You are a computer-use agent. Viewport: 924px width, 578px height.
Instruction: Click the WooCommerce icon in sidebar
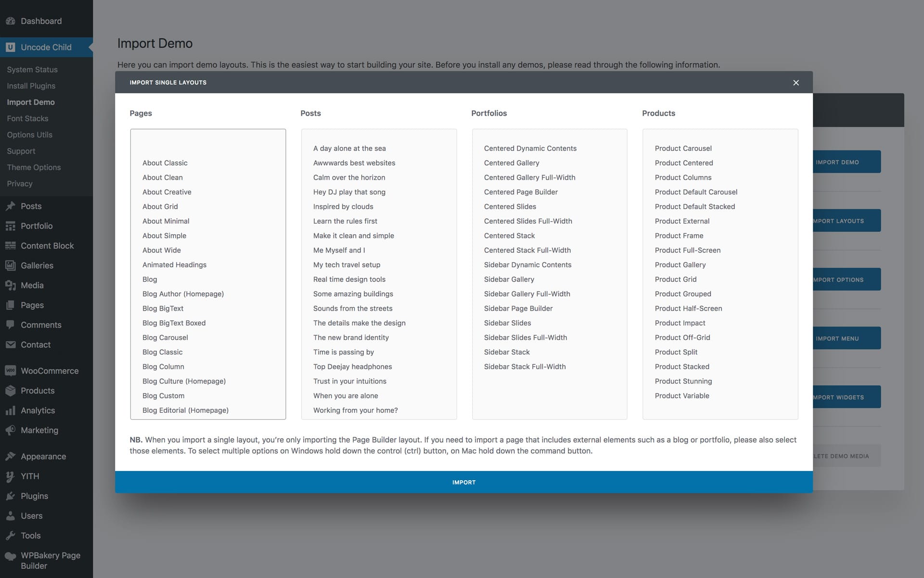pos(10,371)
